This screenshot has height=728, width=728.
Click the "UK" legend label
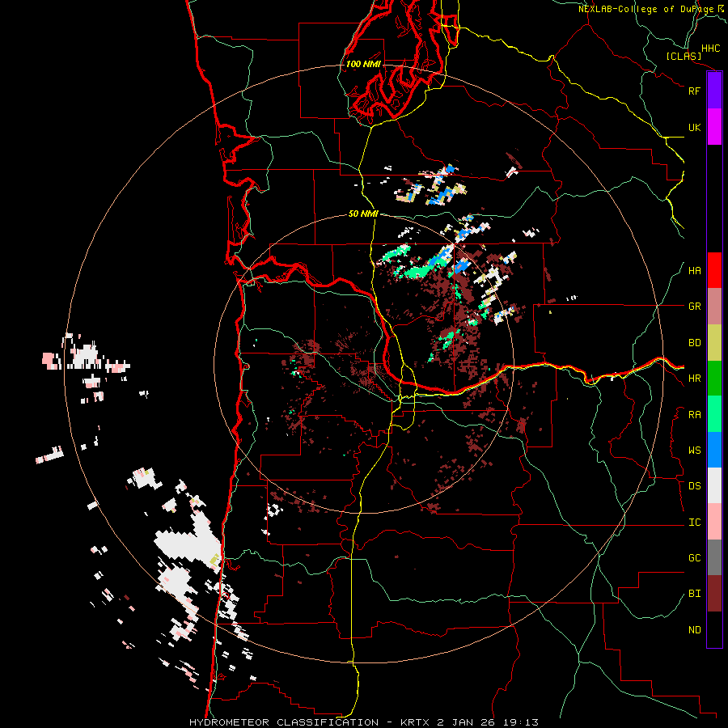(x=694, y=127)
